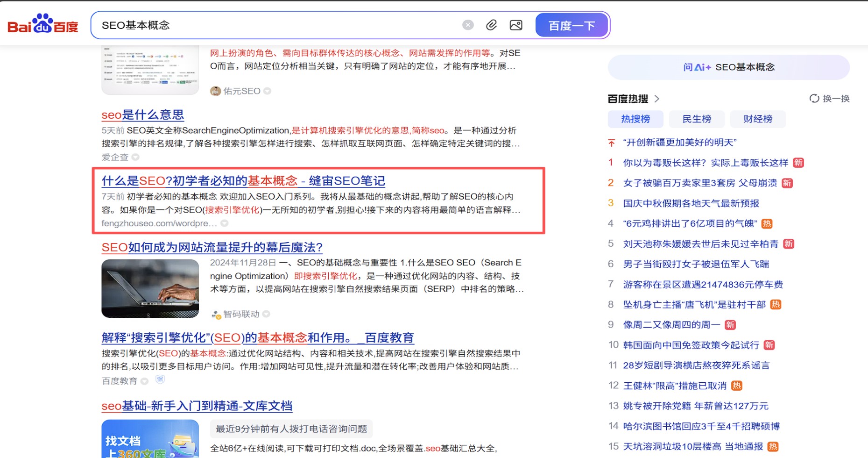Select the 热搜榜 tab
The image size is (868, 458).
pos(635,119)
